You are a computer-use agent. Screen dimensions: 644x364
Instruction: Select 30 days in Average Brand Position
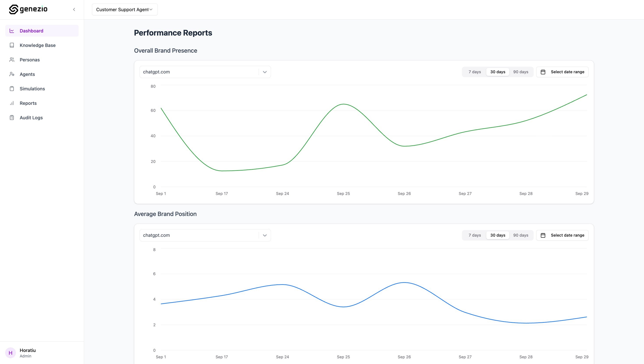click(x=497, y=235)
